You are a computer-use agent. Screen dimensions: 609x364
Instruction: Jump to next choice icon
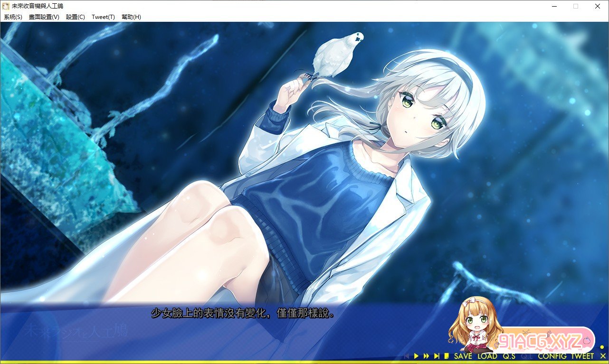pyautogui.click(x=436, y=356)
